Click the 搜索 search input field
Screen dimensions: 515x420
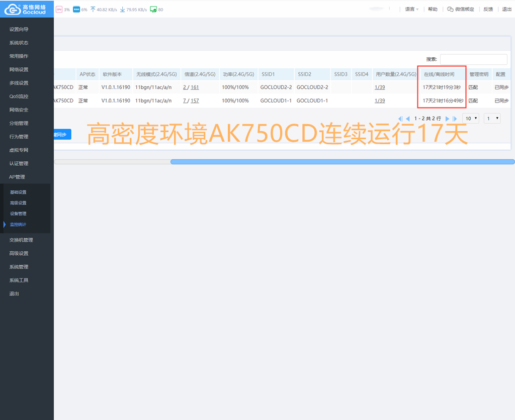(473, 59)
